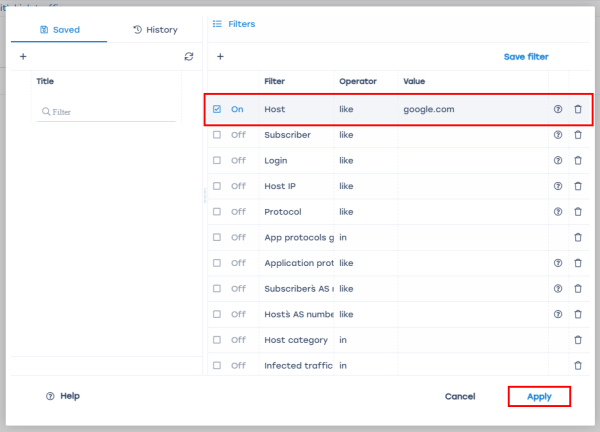The width and height of the screenshot is (600, 432).
Task: Open help icon for Subscriber filter
Action: coord(558,135)
